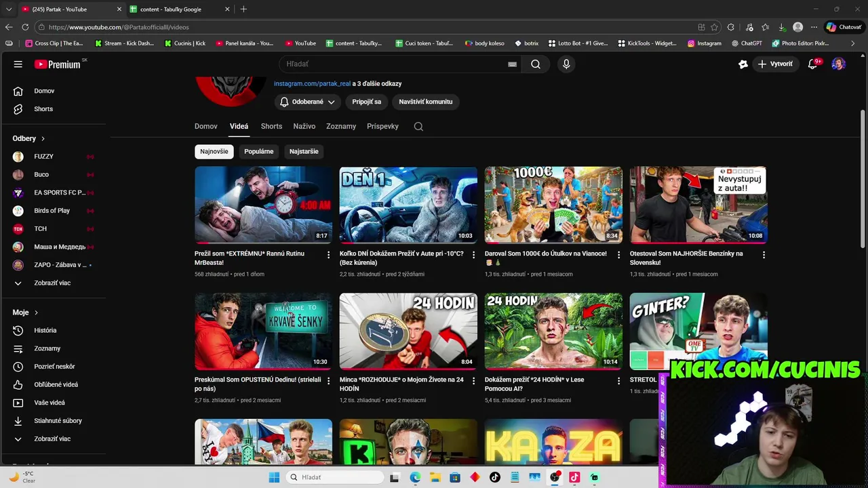
Task: Open the DEŇ 1 car video thumbnail
Action: tap(408, 205)
